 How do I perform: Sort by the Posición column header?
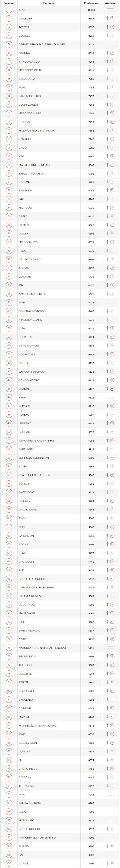[x=9, y=3]
